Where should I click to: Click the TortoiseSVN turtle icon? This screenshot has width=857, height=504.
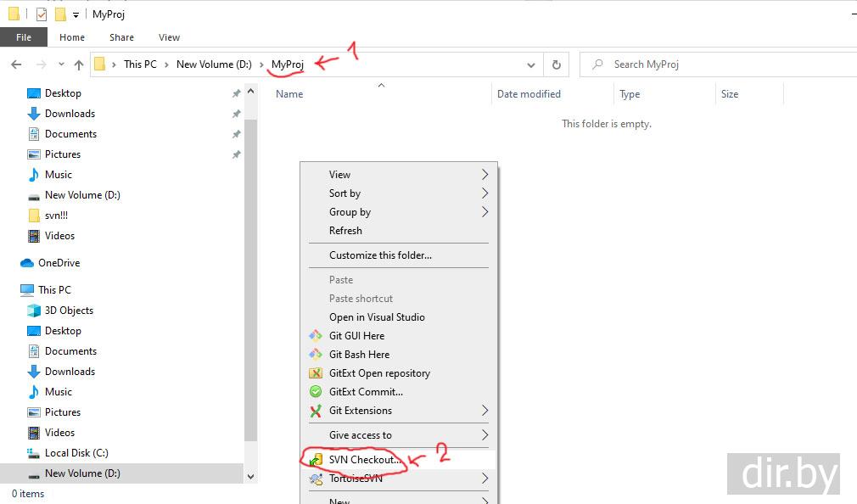(x=316, y=479)
